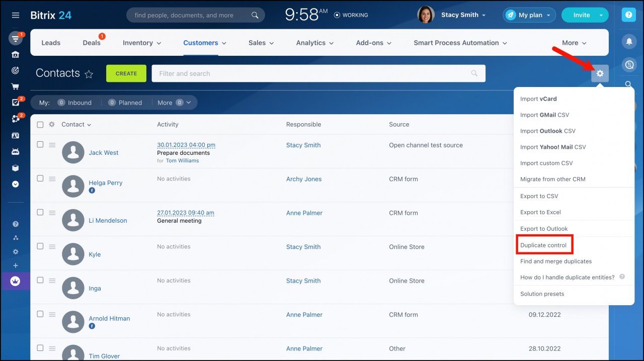This screenshot has height=361, width=644.
Task: Toggle the select-all contacts checkbox
Action: point(40,125)
